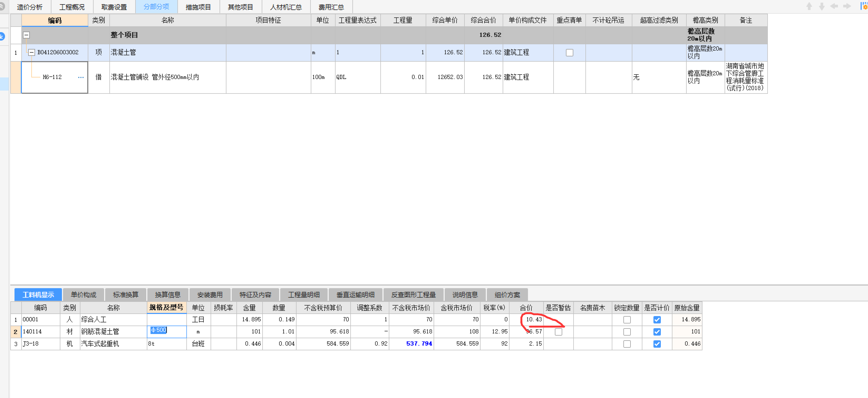868x398 pixels.
Task: Open the 换算信息 bottom tab
Action: click(168, 295)
